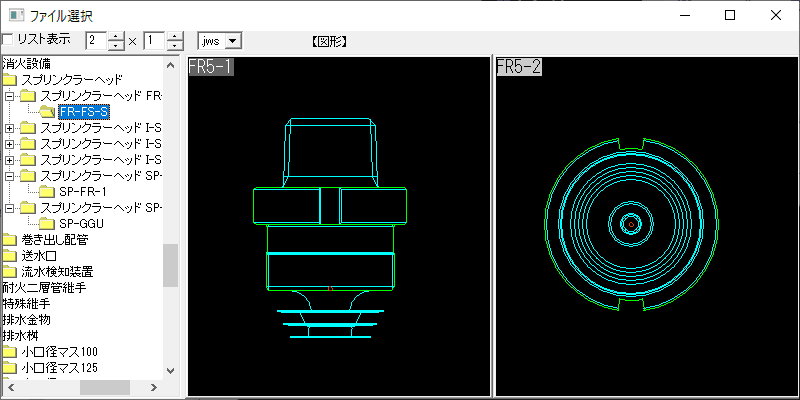This screenshot has width=800, height=400.
Task: Select 耐火二層管継手 in the tree
Action: click(44, 288)
